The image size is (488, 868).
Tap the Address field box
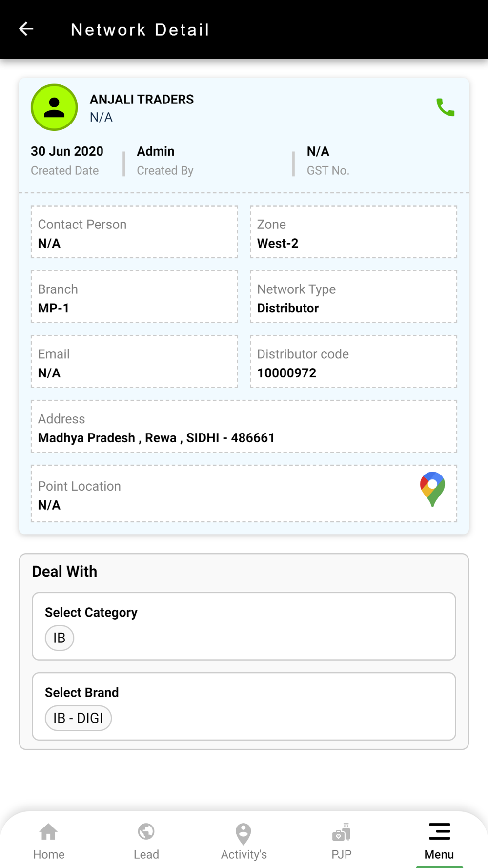[244, 427]
